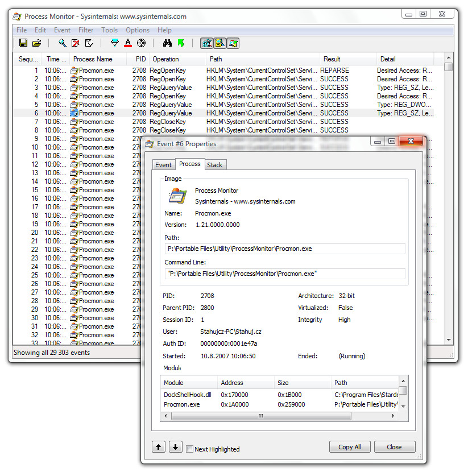Toggle the Show File System Activity icon
This screenshot has height=476, width=468.
pos(220,43)
